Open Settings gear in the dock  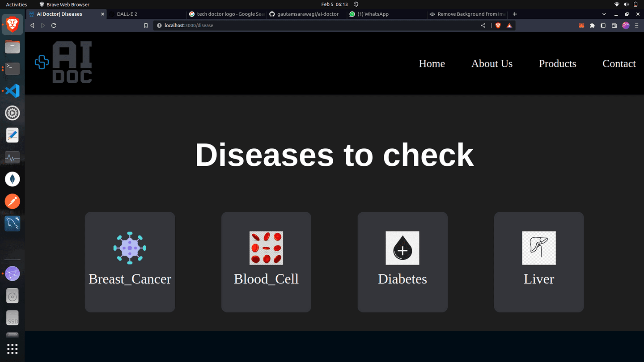13,113
